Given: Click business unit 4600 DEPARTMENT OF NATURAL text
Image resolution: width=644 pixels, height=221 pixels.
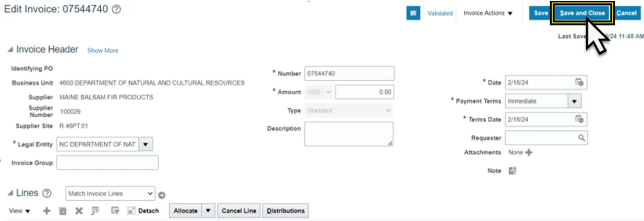Looking at the screenshot, I should (152, 83).
